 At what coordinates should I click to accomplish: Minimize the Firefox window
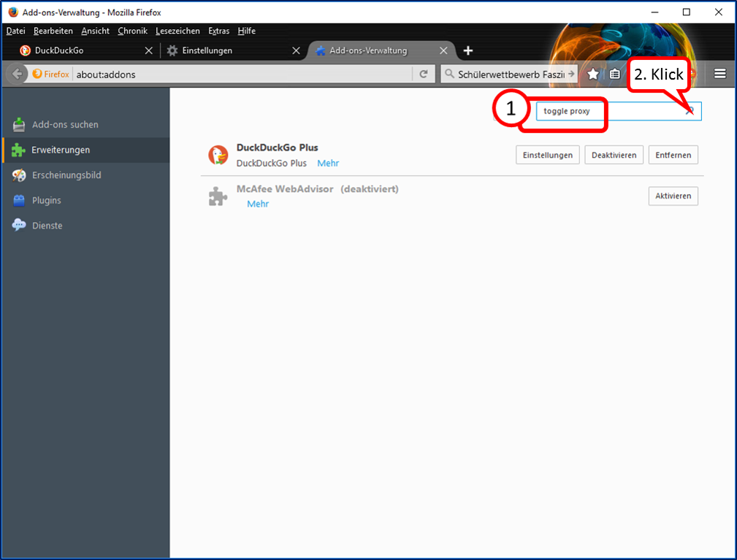pos(654,12)
